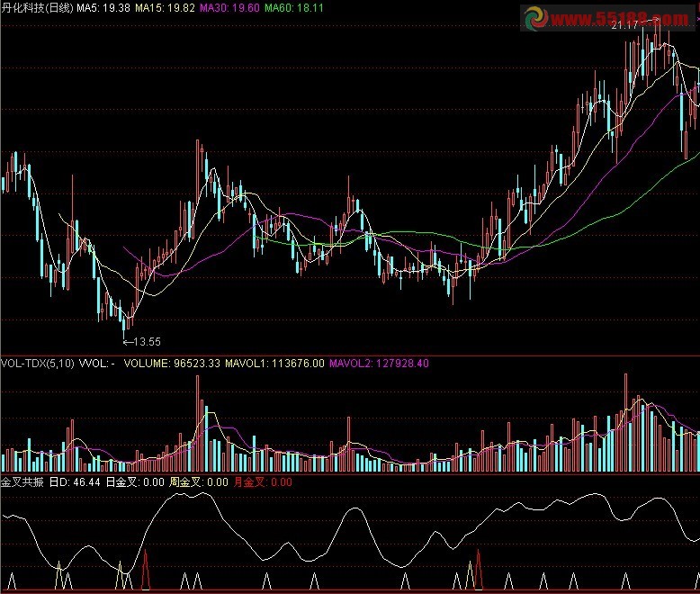Screen dimensions: 700x594
Task: Click the 21.17 high price label
Action: 624,25
